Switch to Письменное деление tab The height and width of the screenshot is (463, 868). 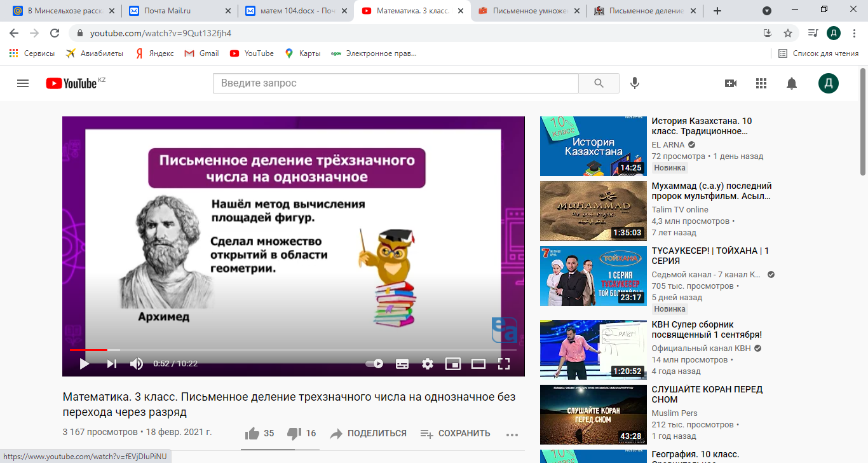click(645, 11)
